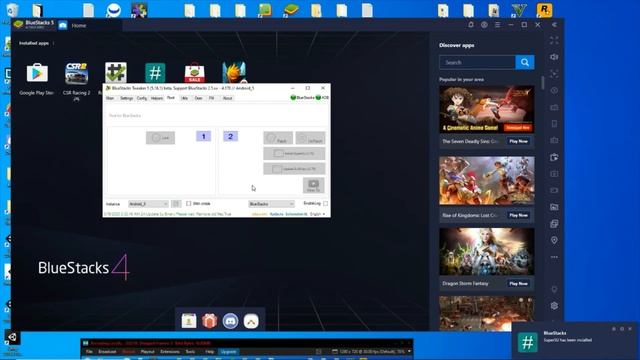
Task: Open Recycle Bin on desktop
Action: pos(12,10)
